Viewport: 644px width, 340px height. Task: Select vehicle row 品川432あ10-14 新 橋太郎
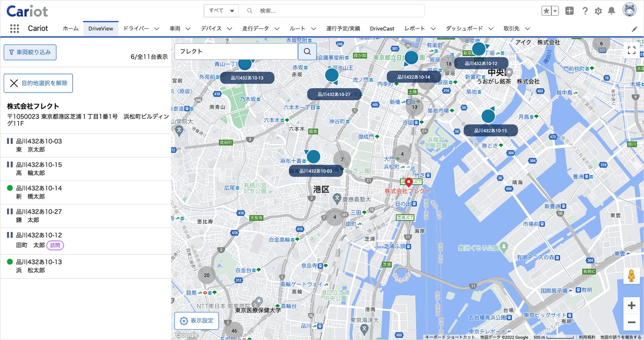(86, 193)
